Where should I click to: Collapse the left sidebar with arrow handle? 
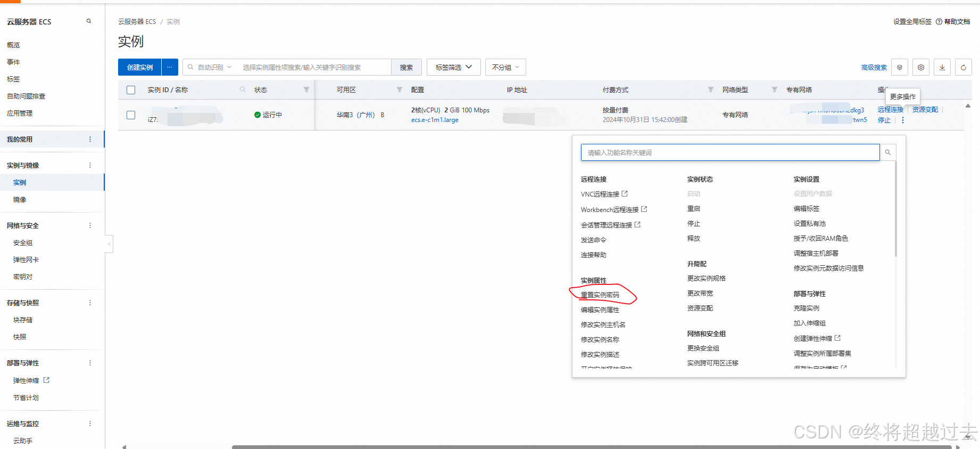(109, 244)
